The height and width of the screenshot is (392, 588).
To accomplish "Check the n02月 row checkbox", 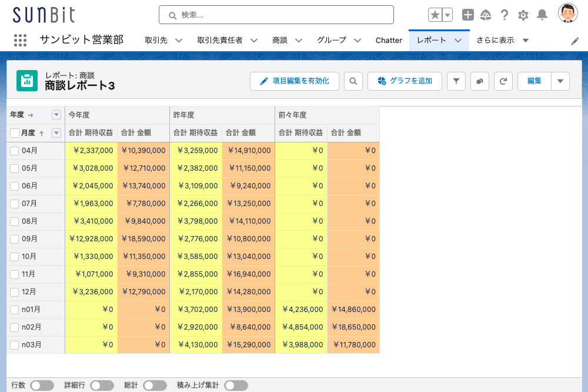I will [14, 327].
